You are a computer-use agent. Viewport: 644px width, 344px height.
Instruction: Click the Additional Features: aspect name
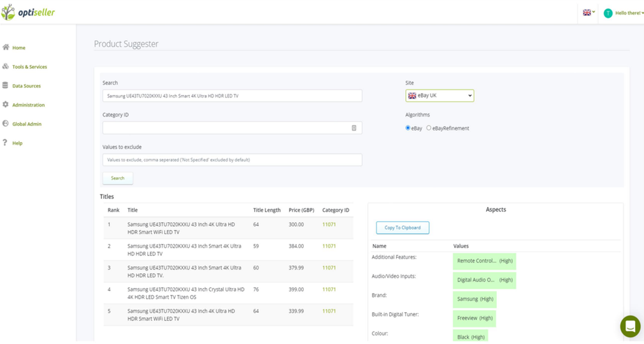394,257
